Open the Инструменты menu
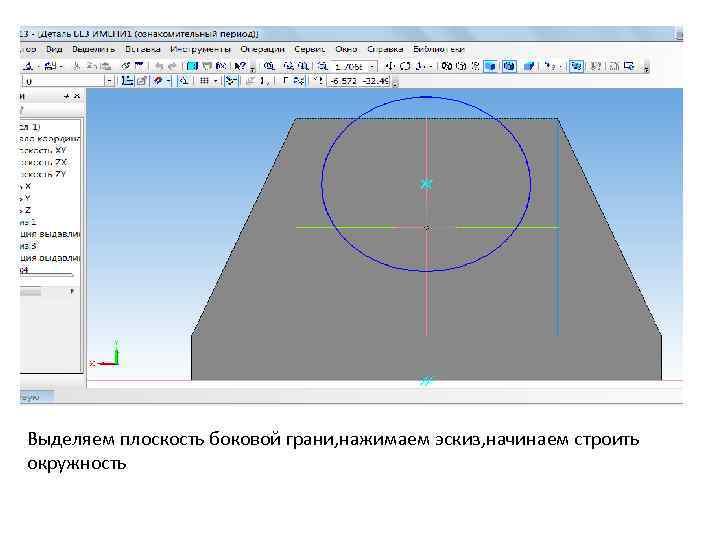 [x=200, y=49]
